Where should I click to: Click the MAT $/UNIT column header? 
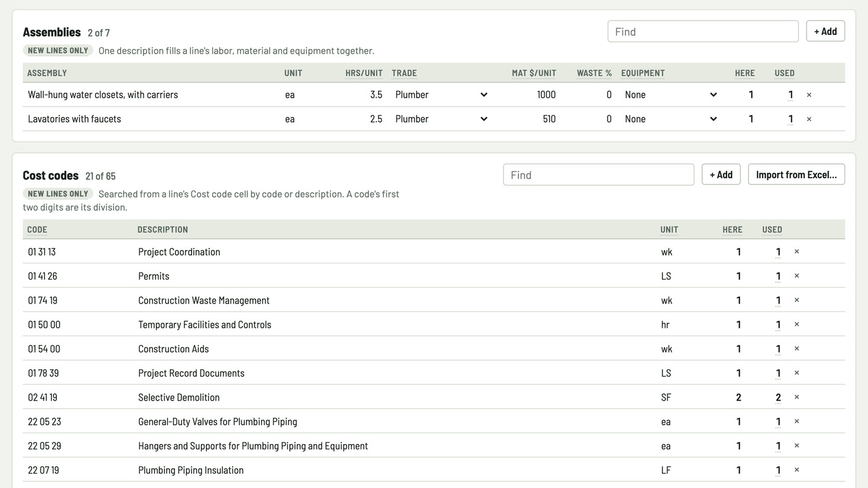tap(534, 73)
